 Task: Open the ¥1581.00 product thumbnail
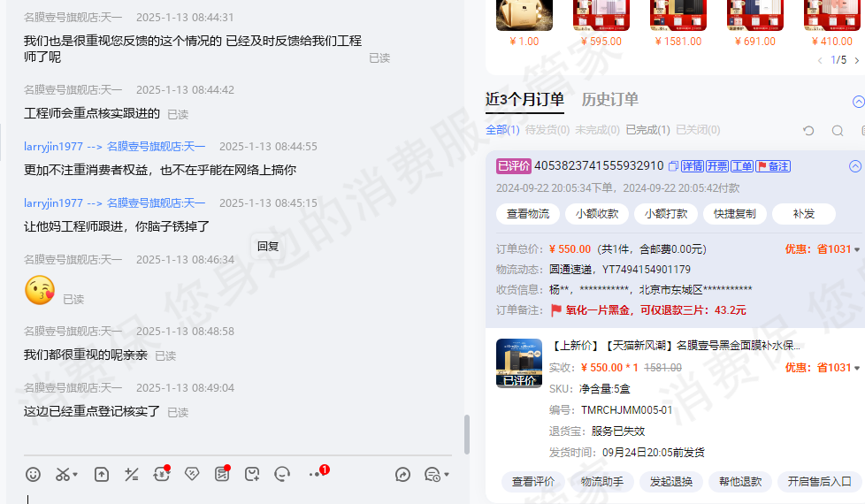click(678, 15)
